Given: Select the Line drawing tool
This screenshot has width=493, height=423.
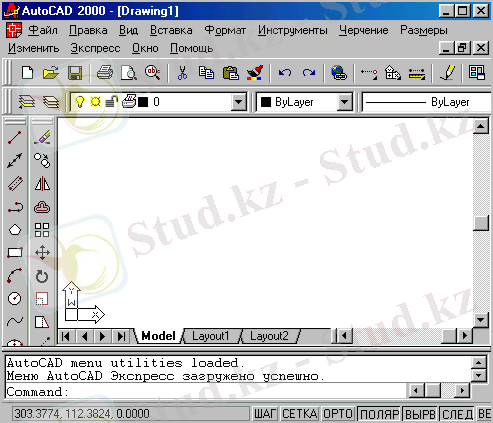Looking at the screenshot, I should [x=15, y=137].
